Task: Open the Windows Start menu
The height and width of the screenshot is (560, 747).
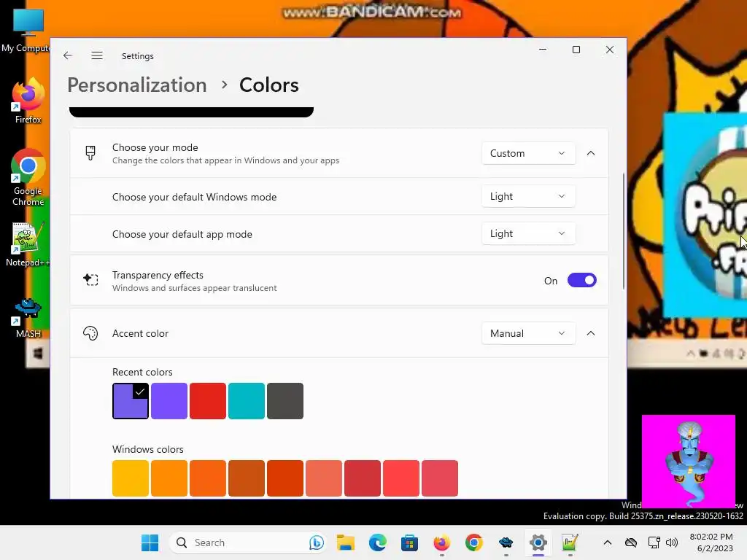Action: coord(150,542)
